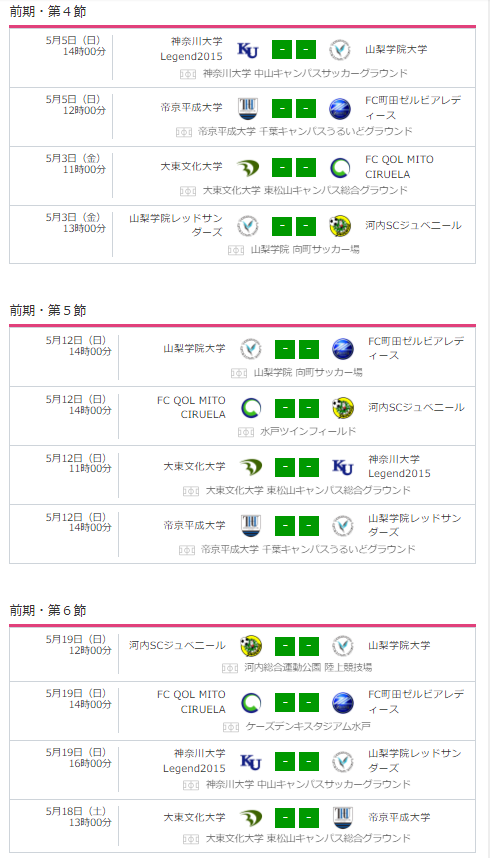Open the 山梨学院レッドサンダーズ team link in 第4節

(176, 225)
